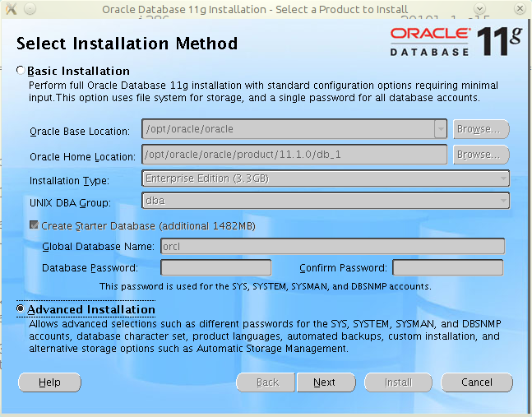The width and height of the screenshot is (532, 417).
Task: Click the Installation Type label
Action: pos(69,181)
